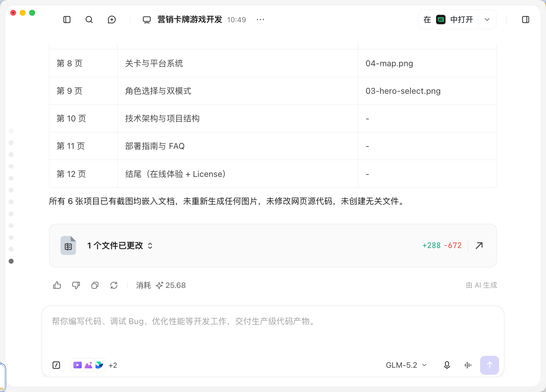Give a thumbs up to the response
Image resolution: width=546 pixels, height=392 pixels.
[x=57, y=285]
